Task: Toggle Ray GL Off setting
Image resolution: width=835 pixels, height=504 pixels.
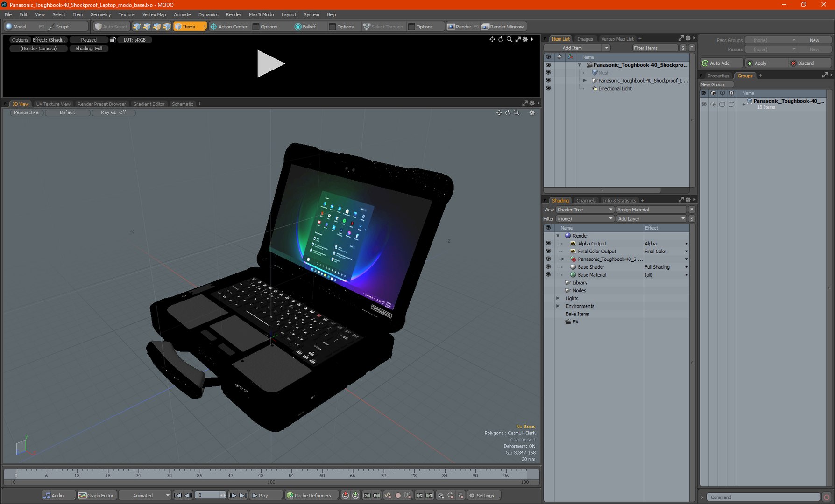Action: pyautogui.click(x=113, y=112)
